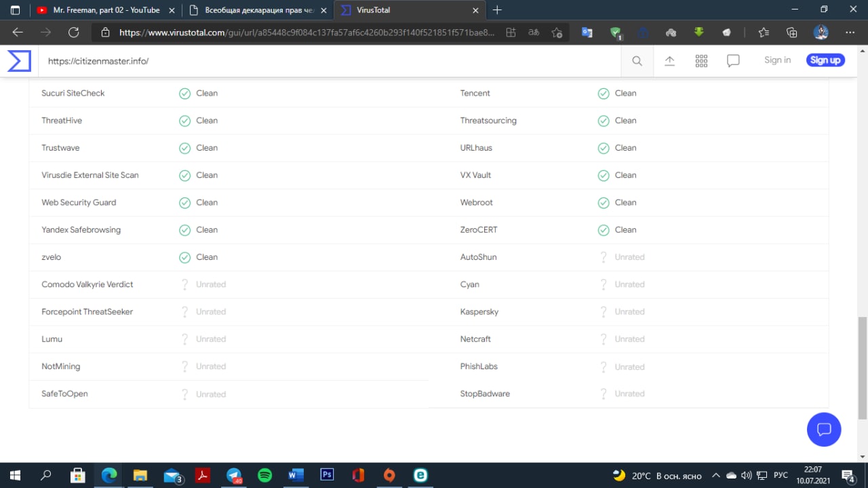The image size is (868, 488).
Task: Click the Kaspersky vendor name
Action: [479, 312]
